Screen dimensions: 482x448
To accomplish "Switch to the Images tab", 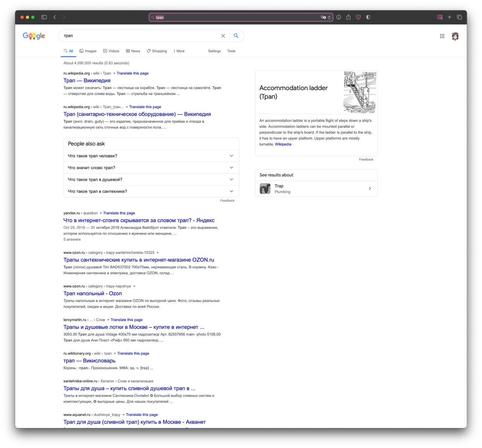I will (88, 51).
